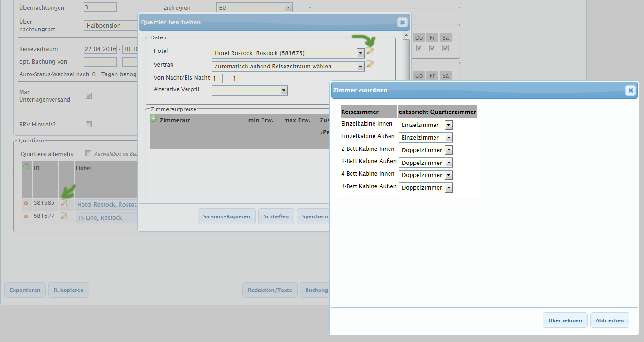
Task: Click the Buchung button
Action: (316, 290)
